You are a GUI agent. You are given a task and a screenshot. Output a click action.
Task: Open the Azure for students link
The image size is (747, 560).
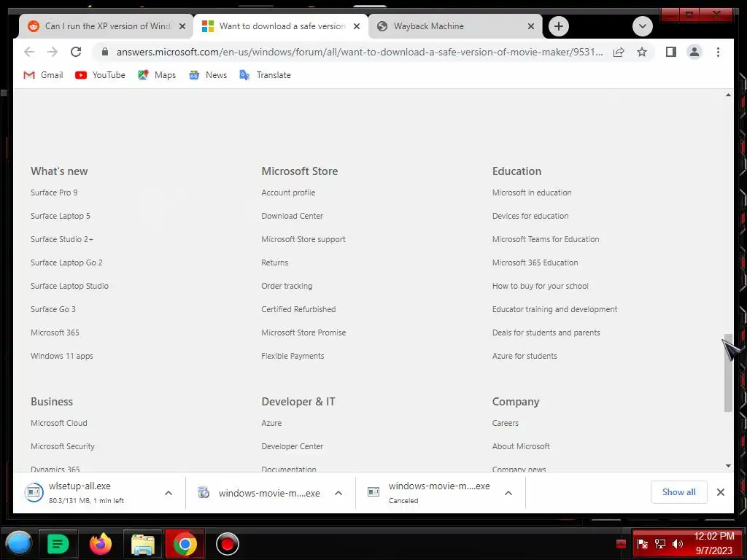(x=525, y=356)
